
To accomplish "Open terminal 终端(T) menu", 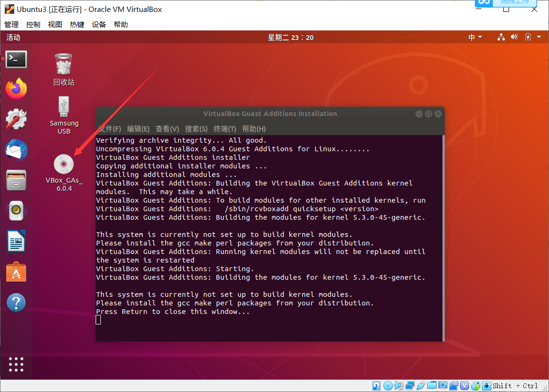I will [x=225, y=129].
